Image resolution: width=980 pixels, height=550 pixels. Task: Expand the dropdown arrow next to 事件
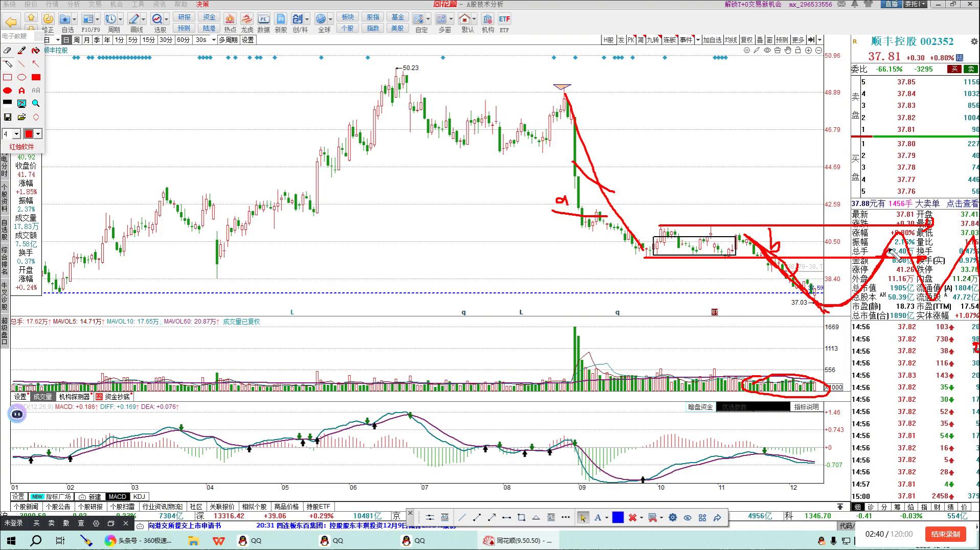pyautogui.click(x=698, y=40)
